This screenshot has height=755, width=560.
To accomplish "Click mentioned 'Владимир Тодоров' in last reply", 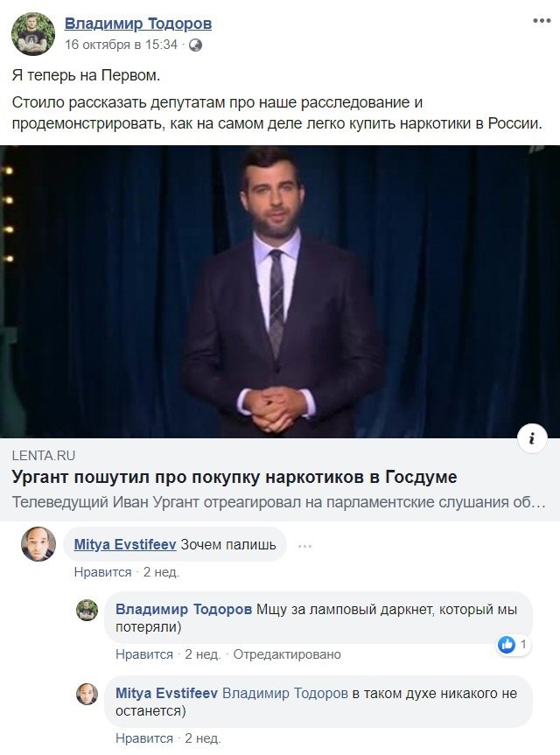I will pyautogui.click(x=285, y=694).
